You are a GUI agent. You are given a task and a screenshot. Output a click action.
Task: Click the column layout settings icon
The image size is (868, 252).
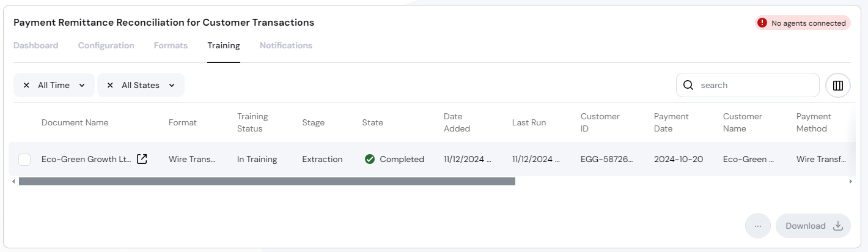[838, 85]
